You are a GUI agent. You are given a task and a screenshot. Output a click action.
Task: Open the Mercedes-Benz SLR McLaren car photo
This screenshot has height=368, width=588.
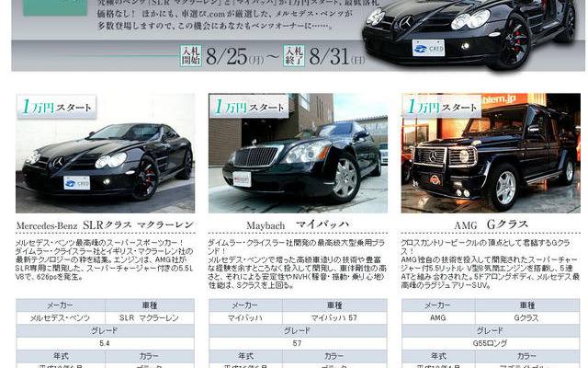click(105, 154)
